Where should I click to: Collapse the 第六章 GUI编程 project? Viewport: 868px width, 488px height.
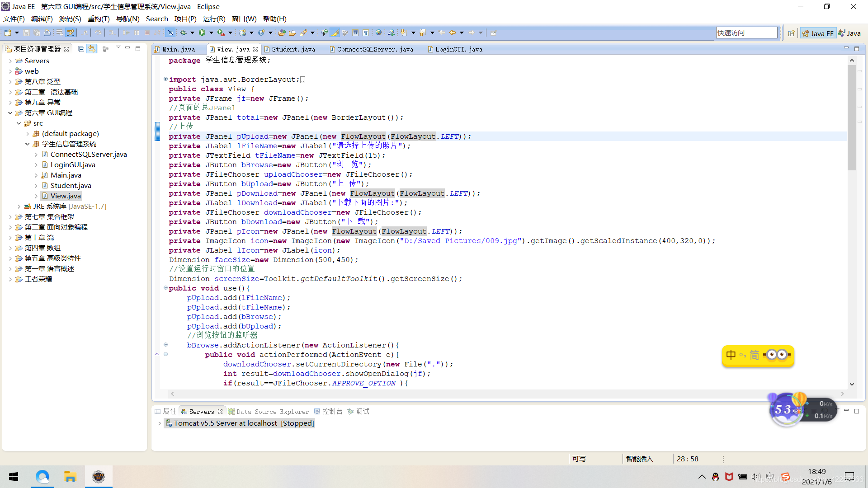pos(10,113)
